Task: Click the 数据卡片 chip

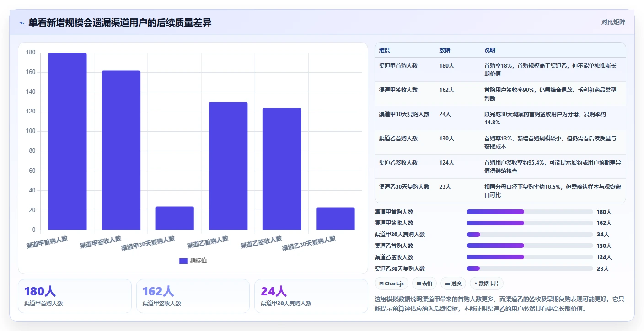Action: click(x=487, y=283)
